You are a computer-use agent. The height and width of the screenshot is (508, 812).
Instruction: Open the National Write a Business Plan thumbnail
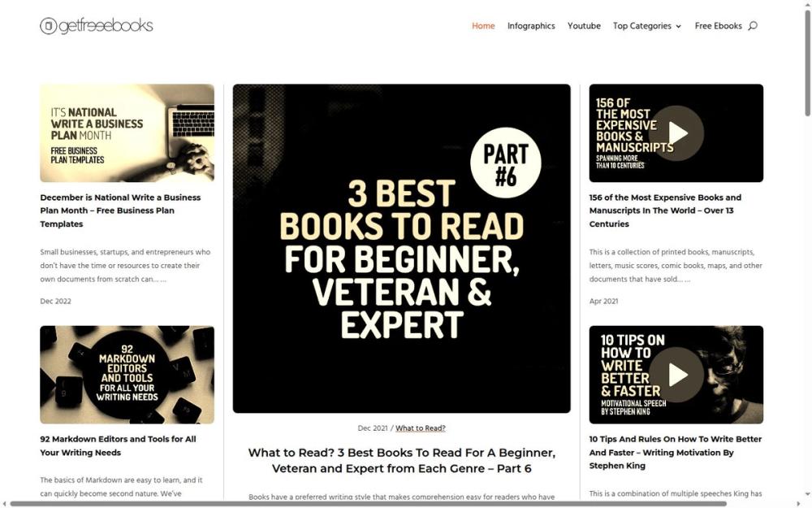tap(127, 133)
